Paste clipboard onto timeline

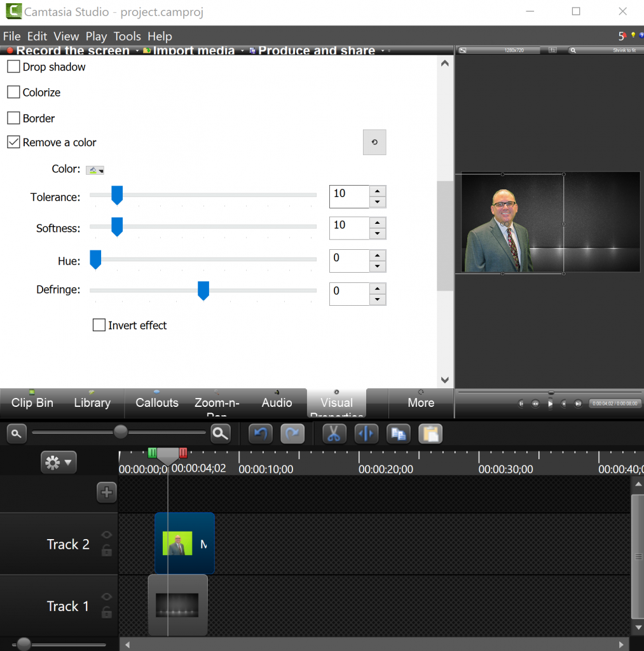pyautogui.click(x=430, y=434)
